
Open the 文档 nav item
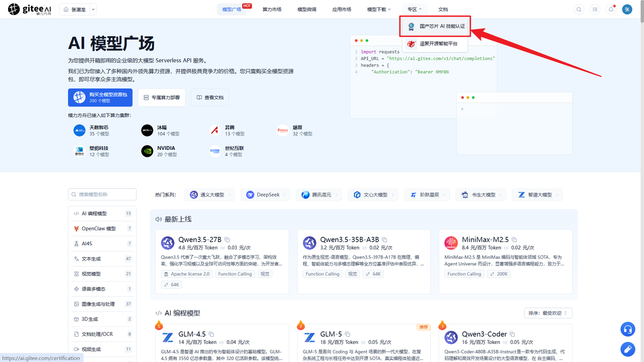pyautogui.click(x=443, y=10)
